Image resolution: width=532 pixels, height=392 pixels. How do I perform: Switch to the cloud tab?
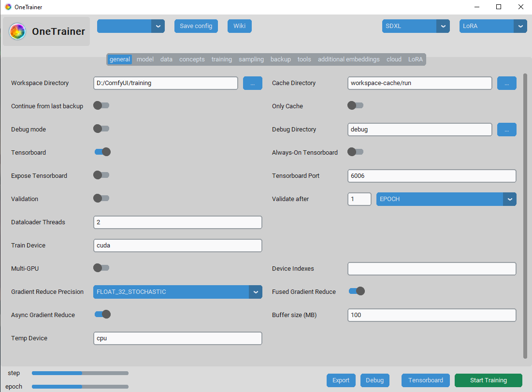click(x=394, y=59)
